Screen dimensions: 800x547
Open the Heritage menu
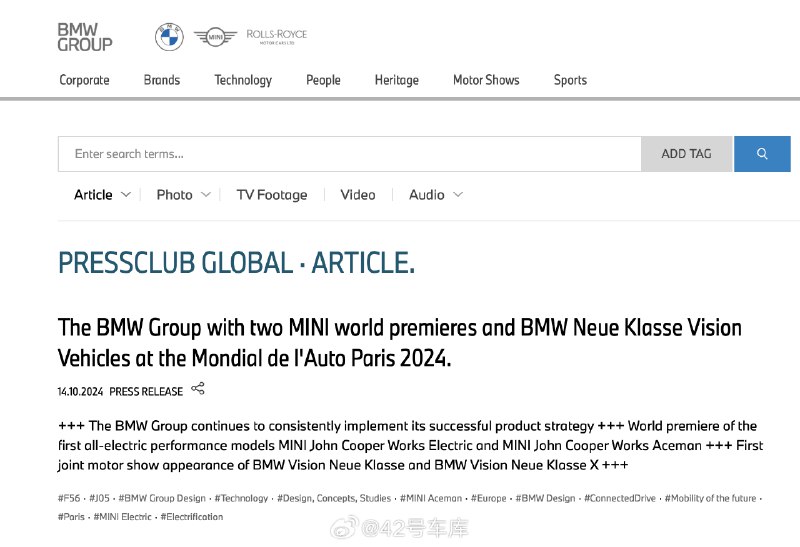[x=396, y=80]
